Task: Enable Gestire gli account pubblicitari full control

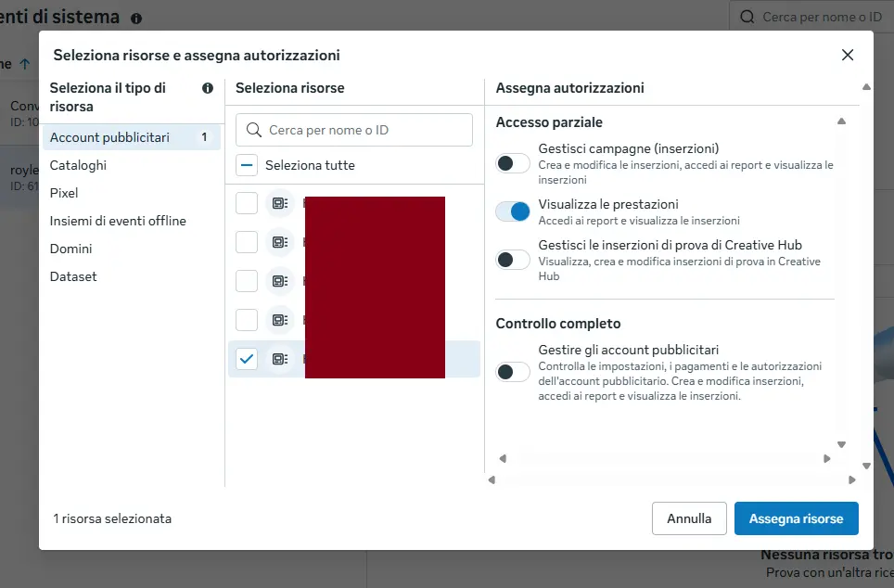Action: coord(513,372)
